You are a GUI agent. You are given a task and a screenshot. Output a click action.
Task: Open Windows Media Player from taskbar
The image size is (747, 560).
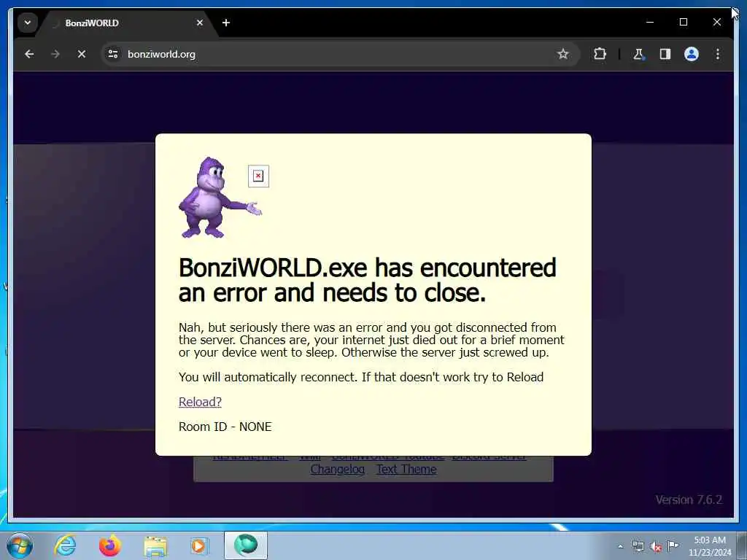199,546
